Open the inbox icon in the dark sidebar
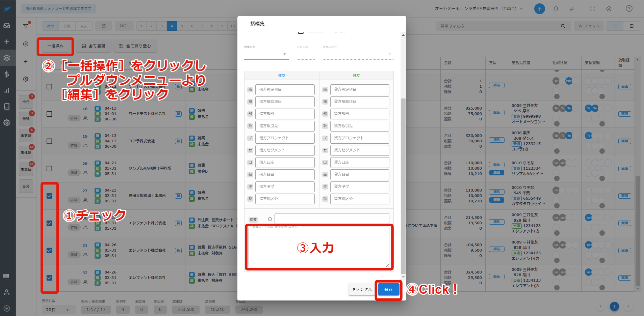This screenshot has width=644, height=316. [7, 26]
